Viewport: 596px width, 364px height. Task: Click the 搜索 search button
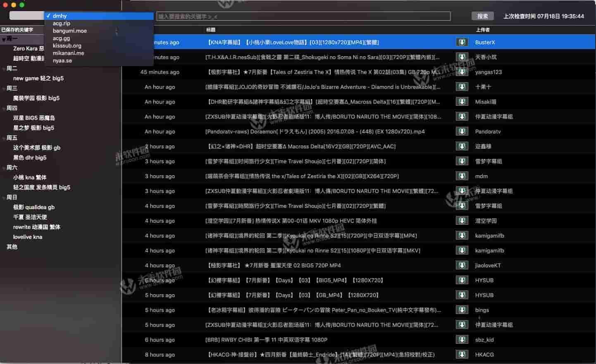coord(482,16)
